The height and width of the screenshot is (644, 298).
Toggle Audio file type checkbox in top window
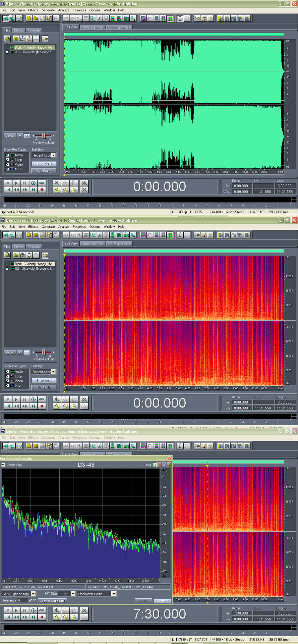point(7,155)
